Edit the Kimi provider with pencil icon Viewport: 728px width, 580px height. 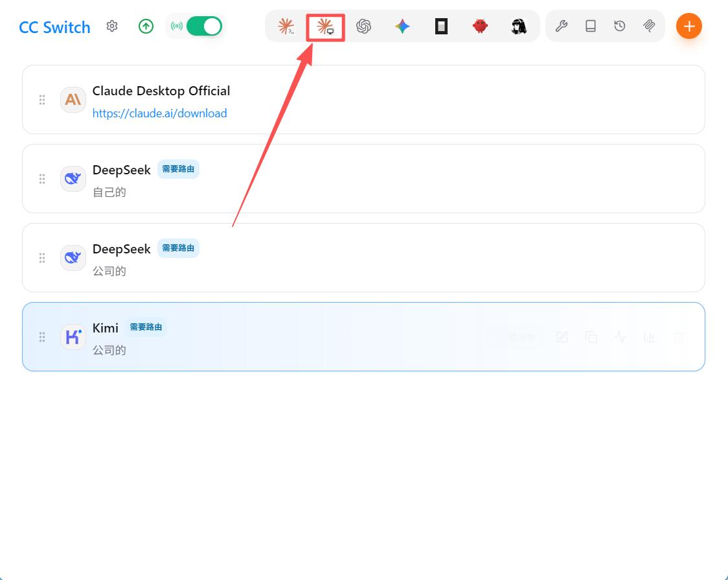pos(562,337)
